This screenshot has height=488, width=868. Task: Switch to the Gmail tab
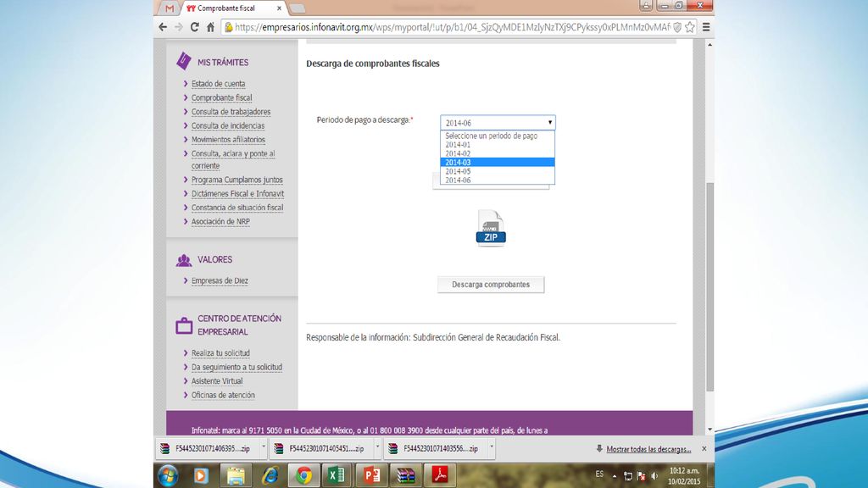[170, 8]
